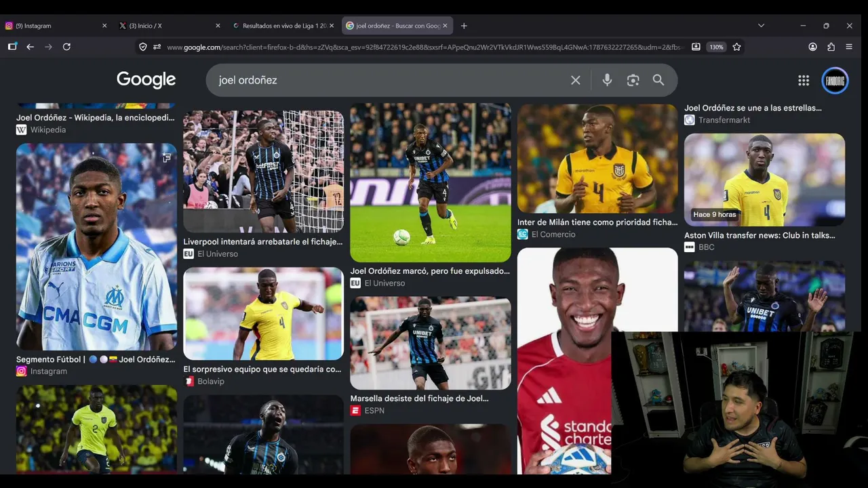Open the Firefox application menu
This screenshot has height=488, width=868.
coord(849,47)
